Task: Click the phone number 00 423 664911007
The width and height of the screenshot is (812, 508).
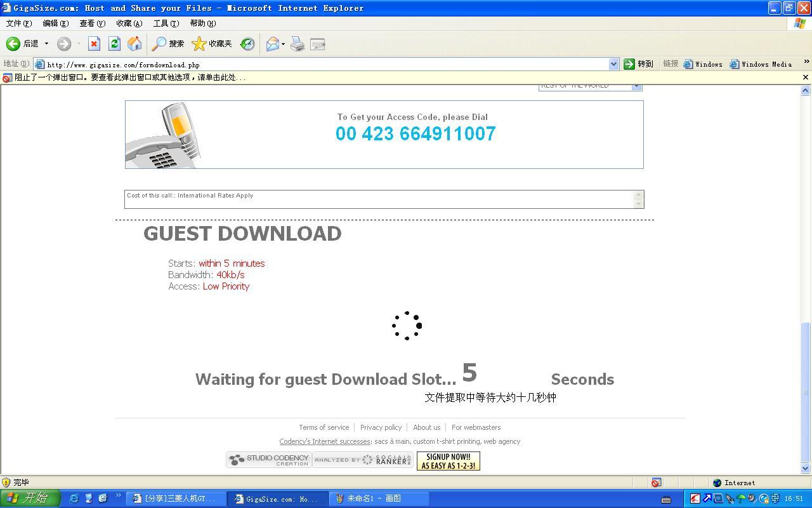Action: pyautogui.click(x=416, y=134)
